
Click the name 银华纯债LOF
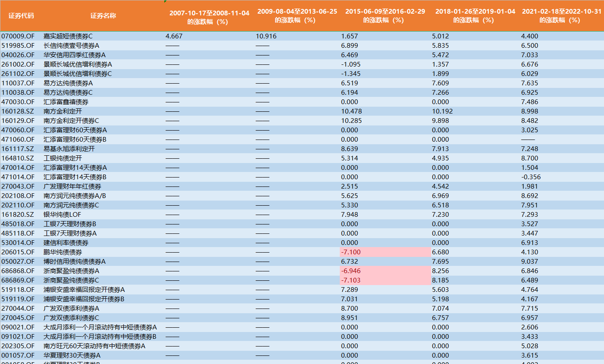(x=62, y=215)
